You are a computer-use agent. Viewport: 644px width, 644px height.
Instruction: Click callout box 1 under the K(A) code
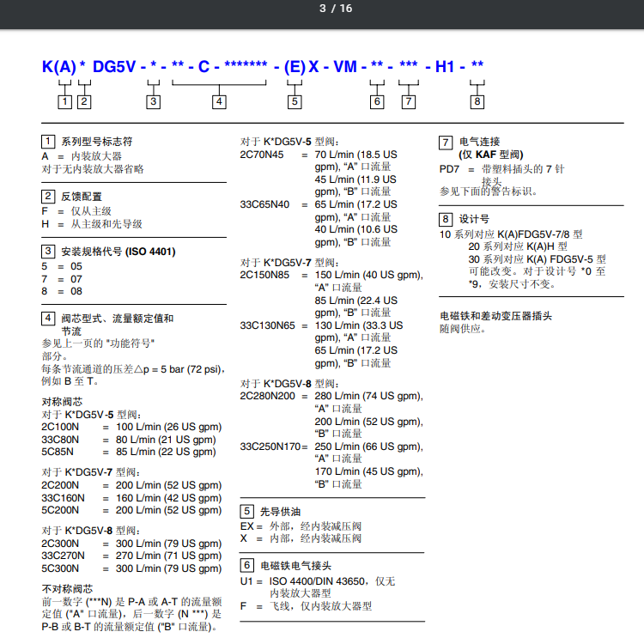[x=64, y=102]
